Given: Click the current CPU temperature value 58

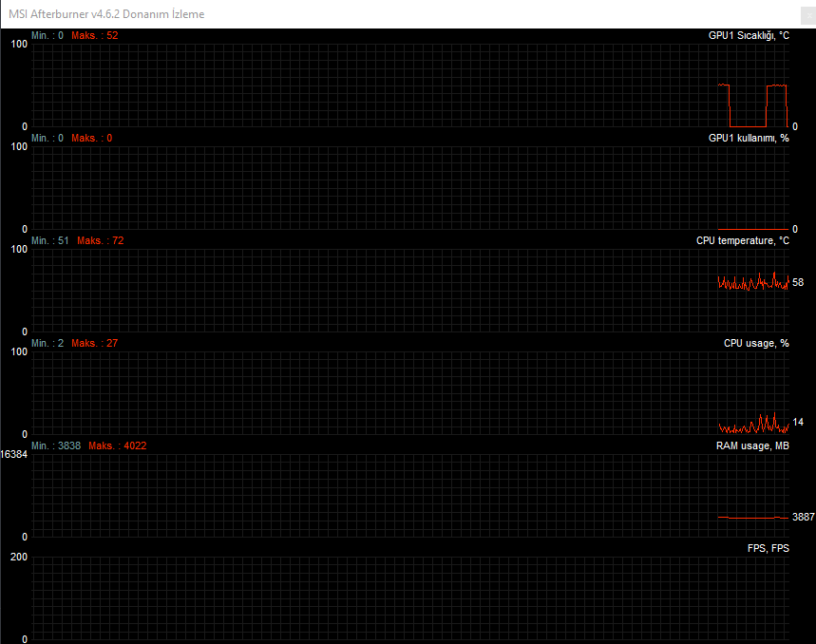Looking at the screenshot, I should pyautogui.click(x=798, y=282).
